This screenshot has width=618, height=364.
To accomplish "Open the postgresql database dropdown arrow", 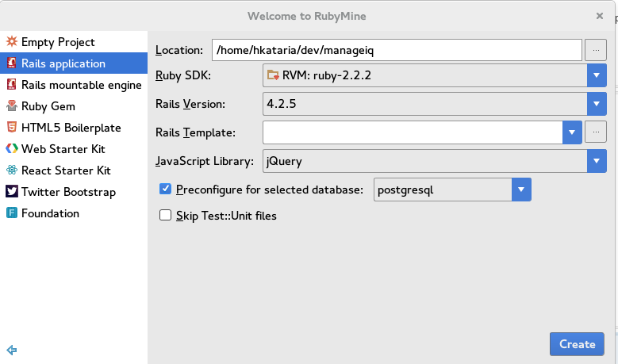I will [x=521, y=190].
